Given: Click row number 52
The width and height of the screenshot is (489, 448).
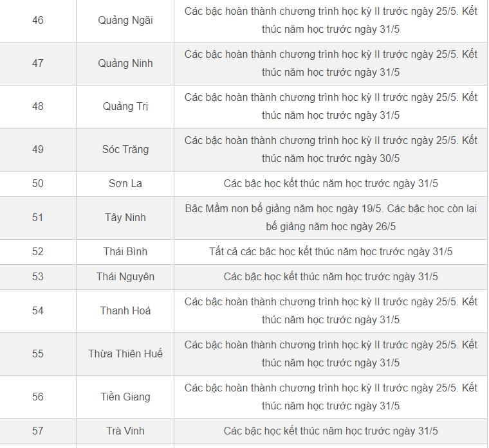Looking at the screenshot, I should pyautogui.click(x=38, y=252).
